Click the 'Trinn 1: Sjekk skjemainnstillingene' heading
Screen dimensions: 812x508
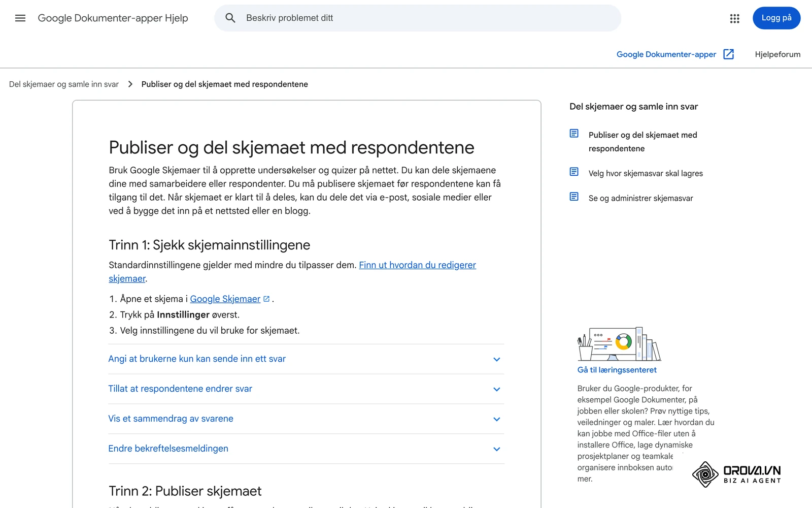pos(209,245)
